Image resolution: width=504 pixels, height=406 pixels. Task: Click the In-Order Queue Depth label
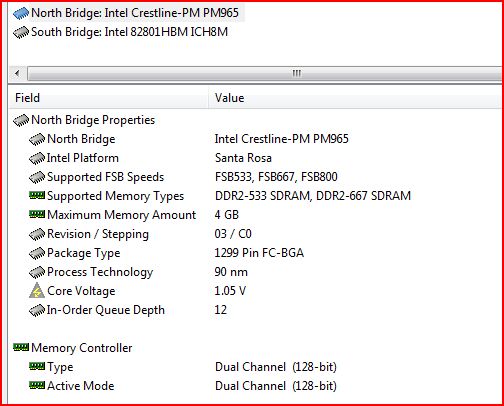[x=105, y=310]
